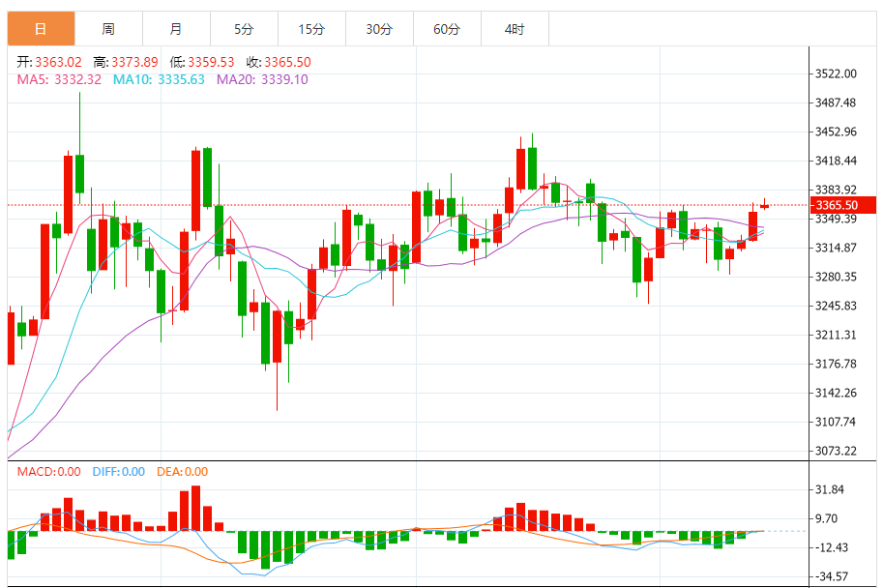Image resolution: width=883 pixels, height=588 pixels.
Task: Click the MACD indicator label
Action: click(48, 472)
